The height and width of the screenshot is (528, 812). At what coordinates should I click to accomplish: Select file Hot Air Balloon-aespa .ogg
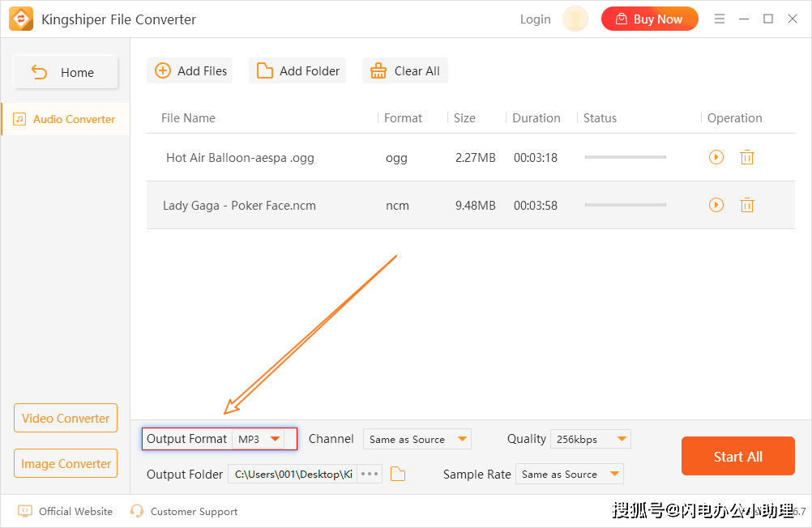(240, 157)
